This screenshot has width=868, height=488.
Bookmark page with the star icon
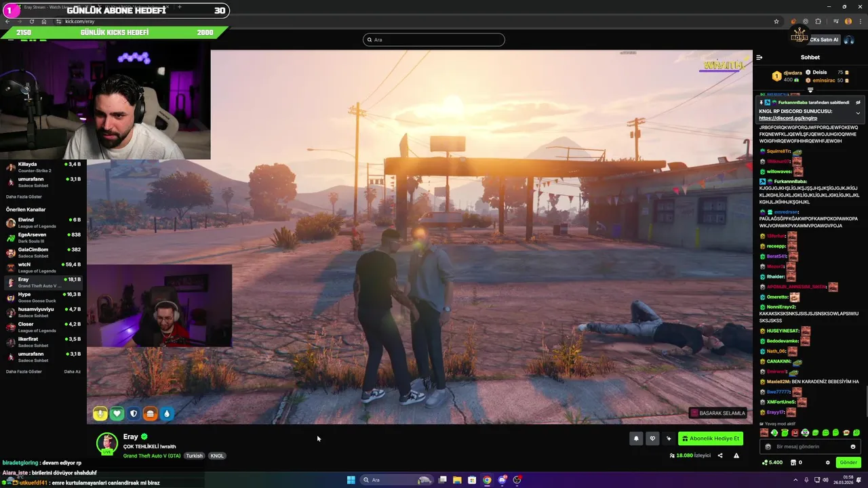point(776,21)
